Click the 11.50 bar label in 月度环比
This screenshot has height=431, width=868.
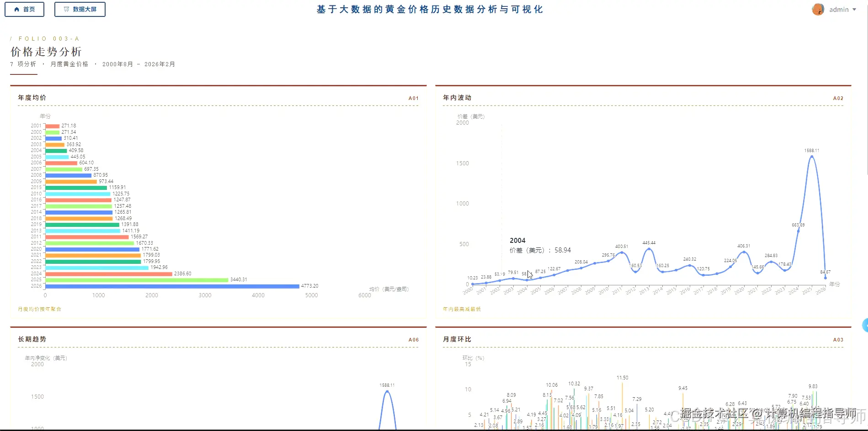(622, 378)
